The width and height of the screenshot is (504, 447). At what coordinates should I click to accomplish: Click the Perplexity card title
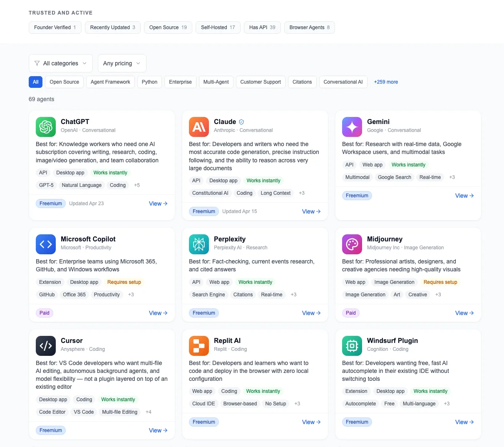pyautogui.click(x=230, y=239)
